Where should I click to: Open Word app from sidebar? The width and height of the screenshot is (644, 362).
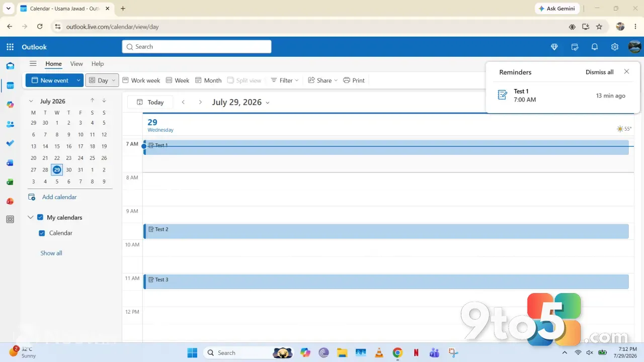pyautogui.click(x=10, y=163)
